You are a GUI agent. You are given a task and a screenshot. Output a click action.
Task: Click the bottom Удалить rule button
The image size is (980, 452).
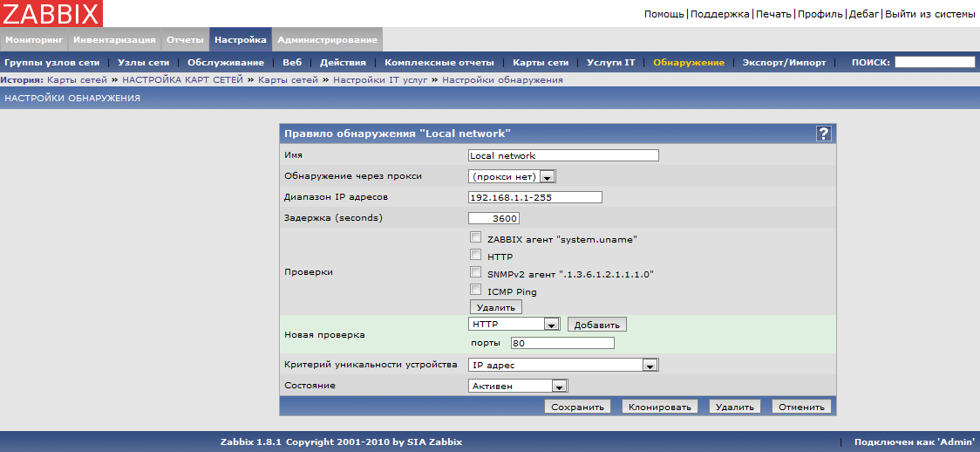(734, 407)
